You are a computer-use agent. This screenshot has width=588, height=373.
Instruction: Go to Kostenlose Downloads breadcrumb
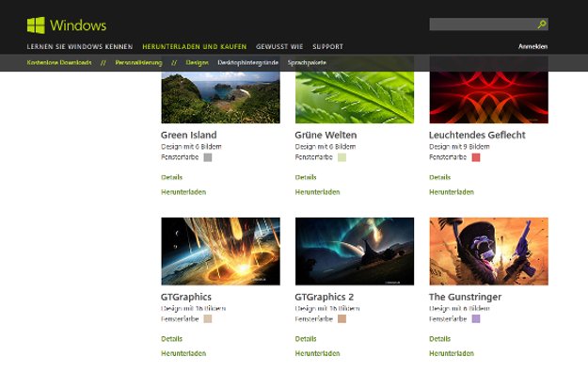(x=59, y=63)
